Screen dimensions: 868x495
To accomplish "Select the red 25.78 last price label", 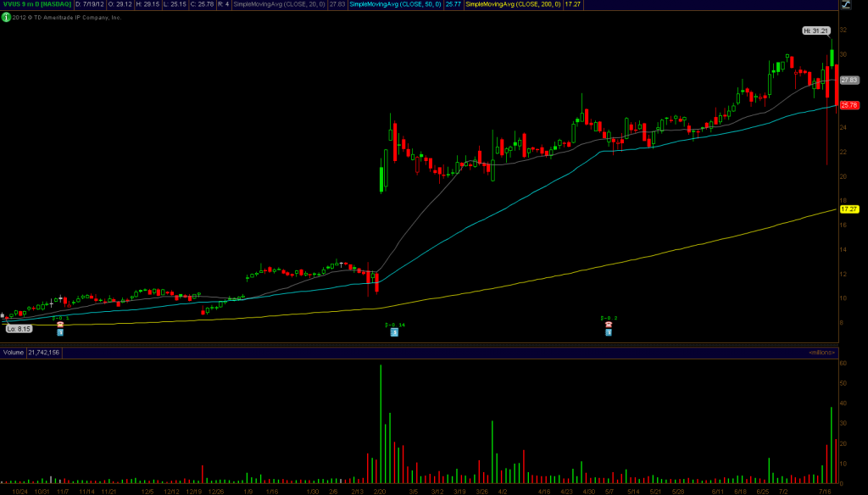I will 849,105.
